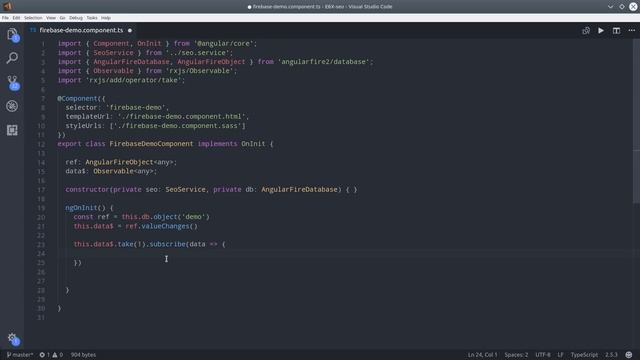The width and height of the screenshot is (640, 360).
Task: Open the Edit menu
Action: pyautogui.click(x=16, y=18)
